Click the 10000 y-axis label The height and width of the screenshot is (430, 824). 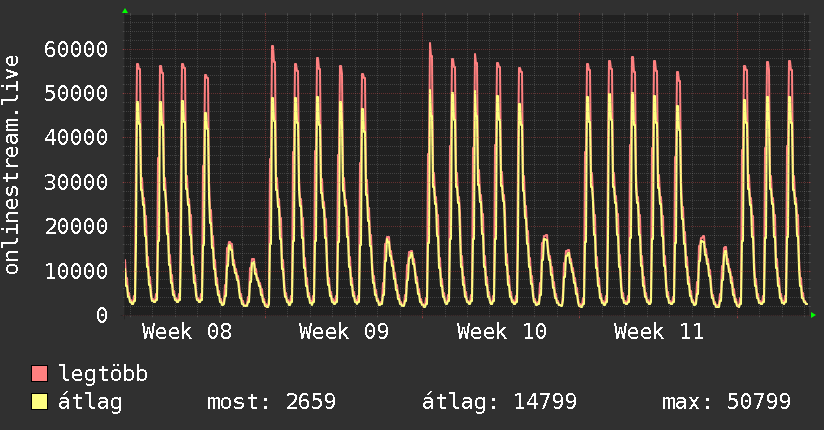click(x=76, y=271)
